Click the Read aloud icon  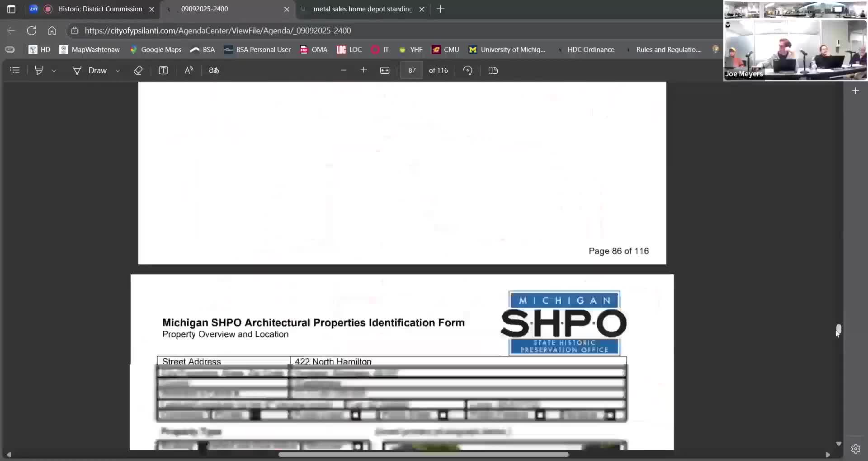[189, 71]
